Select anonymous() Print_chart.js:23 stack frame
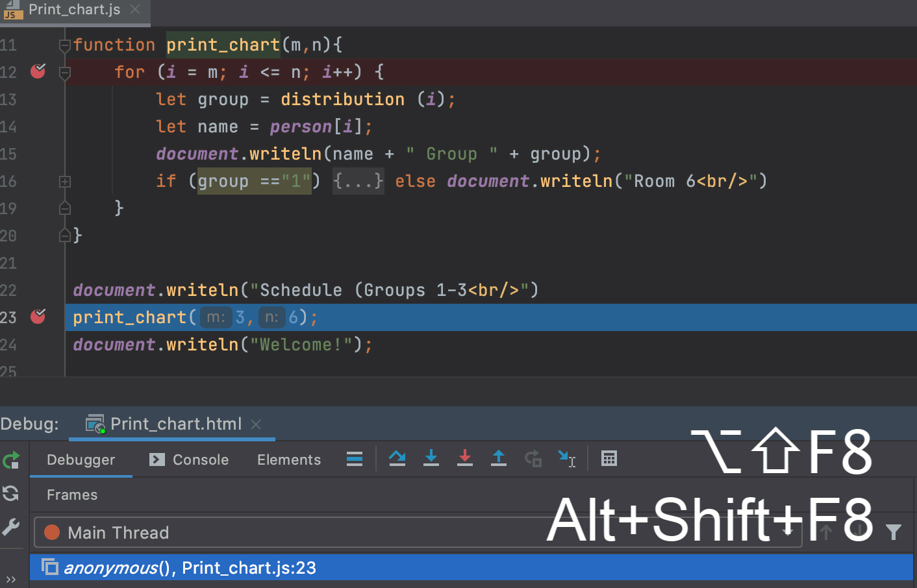This screenshot has width=917, height=588. point(471,567)
